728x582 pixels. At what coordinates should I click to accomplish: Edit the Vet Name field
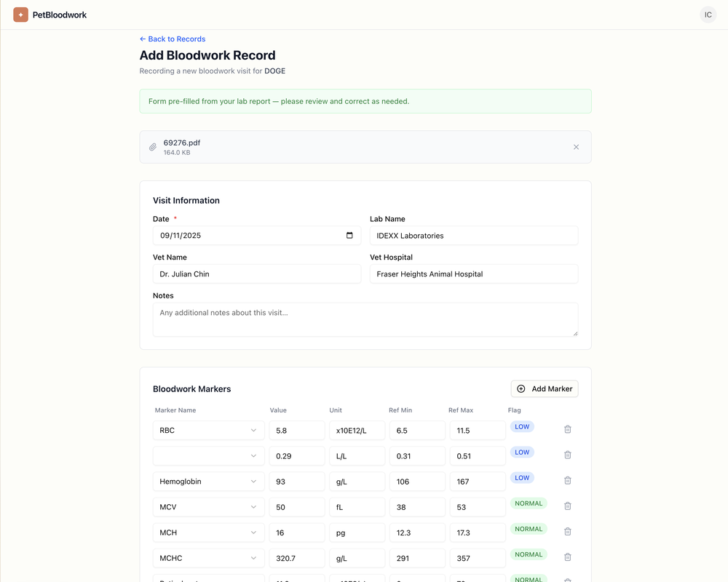257,274
